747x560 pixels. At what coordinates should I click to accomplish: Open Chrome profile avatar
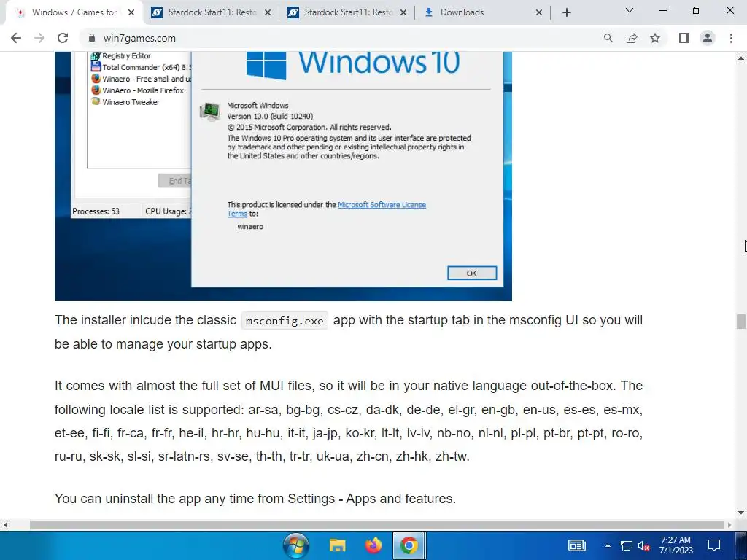click(708, 38)
